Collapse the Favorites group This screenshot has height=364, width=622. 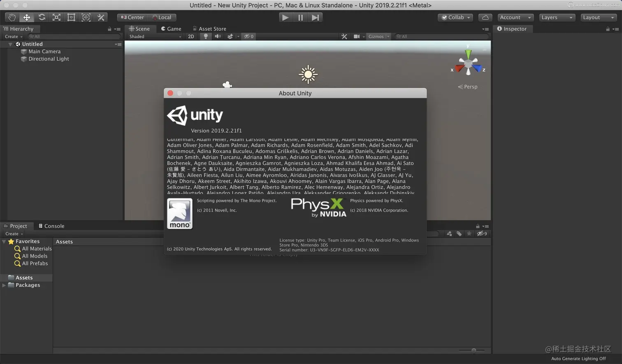point(4,242)
